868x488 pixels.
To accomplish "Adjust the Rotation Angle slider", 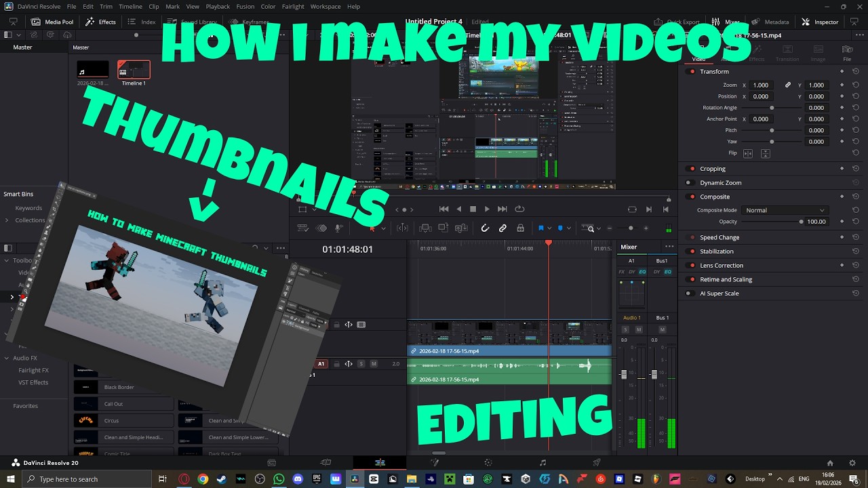I will coord(772,108).
